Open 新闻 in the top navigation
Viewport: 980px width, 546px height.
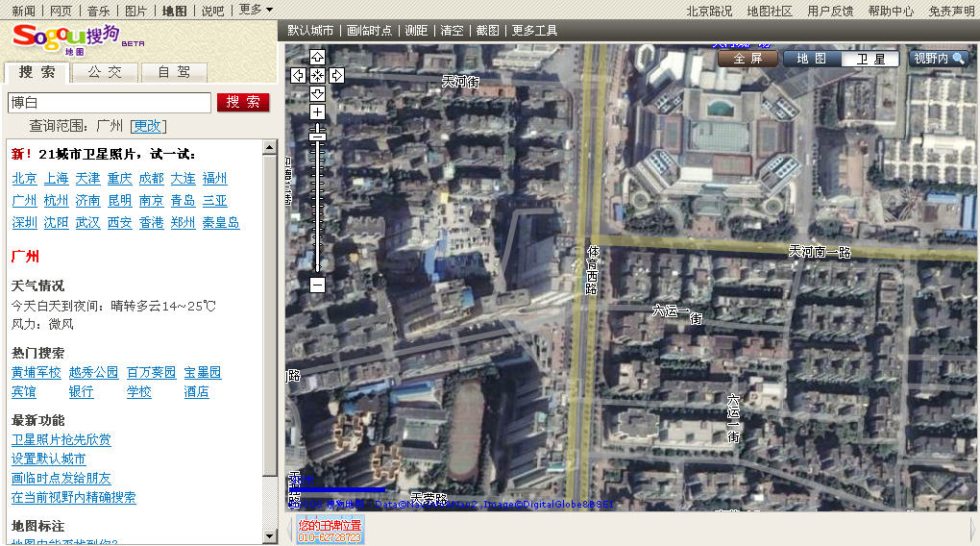(24, 11)
